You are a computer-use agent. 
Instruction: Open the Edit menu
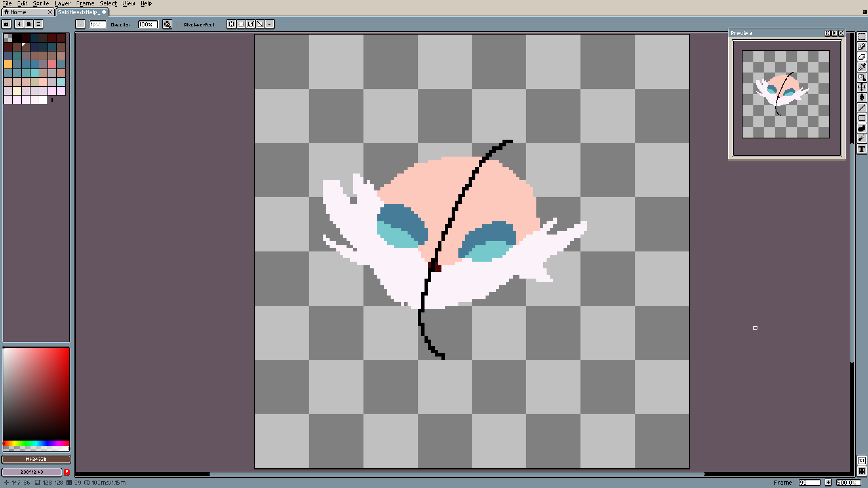(x=22, y=3)
